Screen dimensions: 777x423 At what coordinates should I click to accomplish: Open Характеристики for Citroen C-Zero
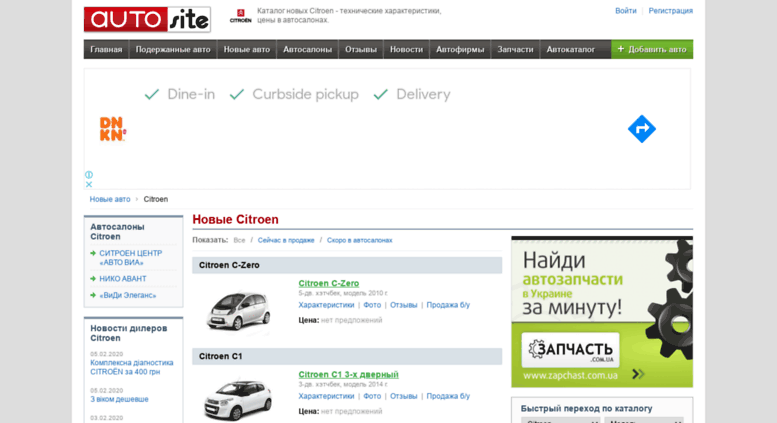point(326,305)
